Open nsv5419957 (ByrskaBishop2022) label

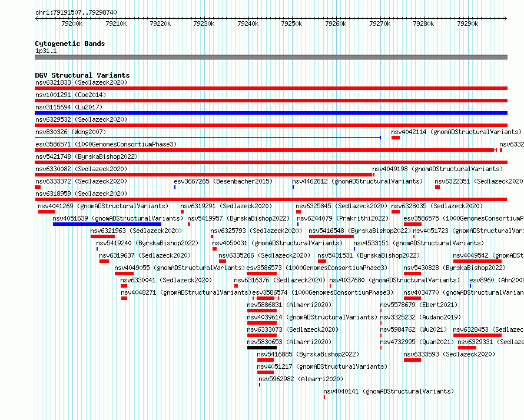point(238,218)
